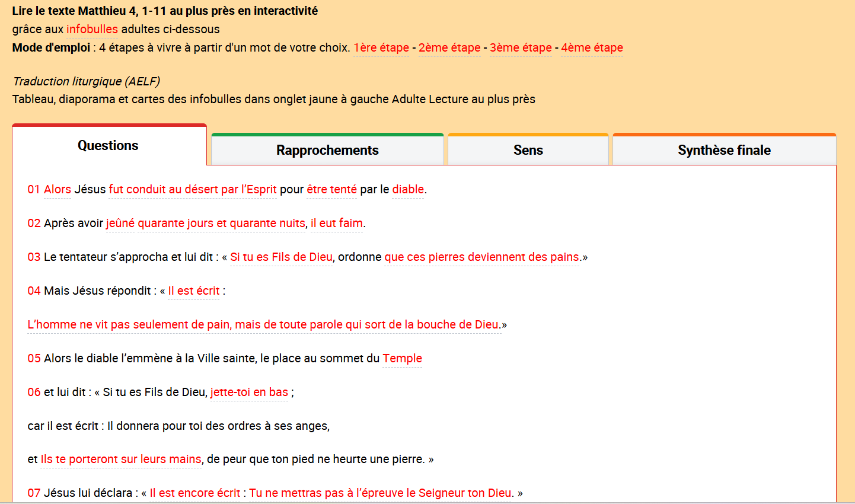This screenshot has width=855, height=504.
Task: Click jette-toi en bas in verse 06
Action: coord(249,393)
